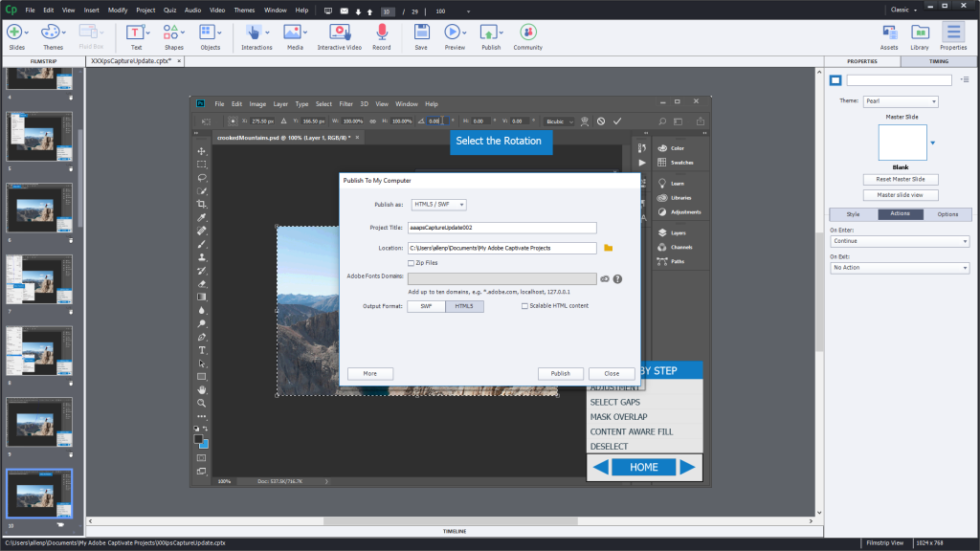Image resolution: width=980 pixels, height=551 pixels.
Task: Expand the On Enter action dropdown
Action: tap(900, 241)
